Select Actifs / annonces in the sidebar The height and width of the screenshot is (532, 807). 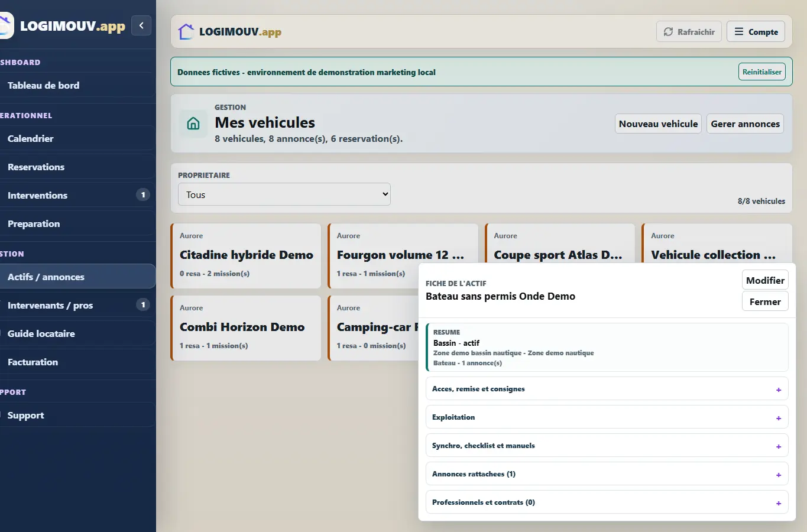(77, 277)
